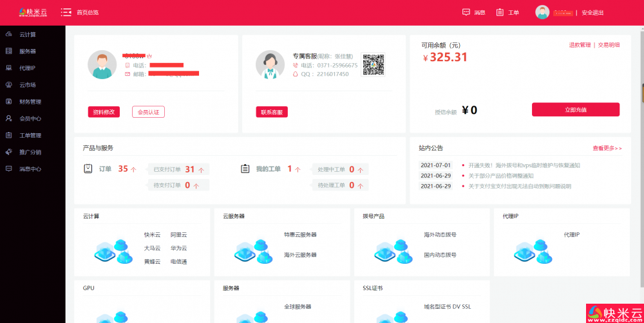Click 消息中心 chat icon in sidebar
644x323 pixels.
click(x=8, y=169)
